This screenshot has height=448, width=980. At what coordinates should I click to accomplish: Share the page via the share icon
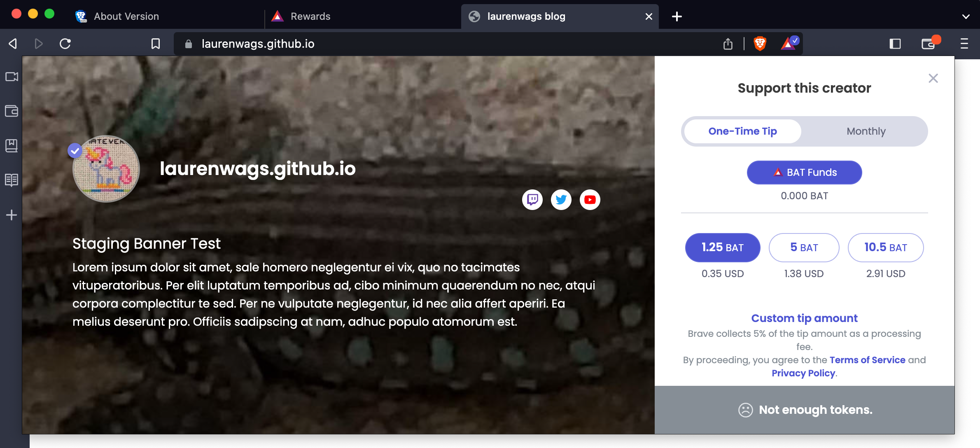click(x=728, y=43)
